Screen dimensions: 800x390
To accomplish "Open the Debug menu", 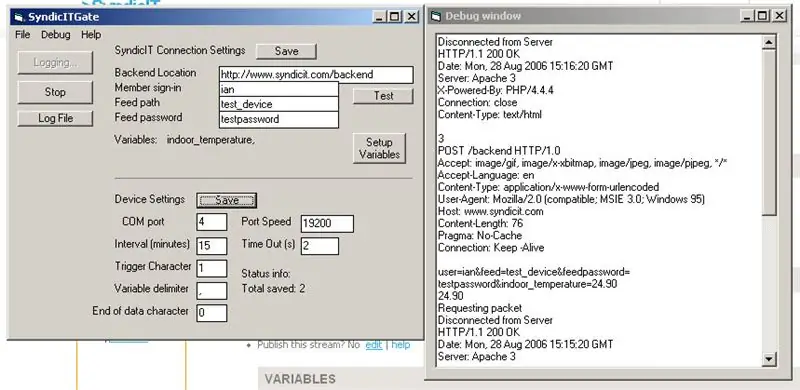I will tap(56, 35).
